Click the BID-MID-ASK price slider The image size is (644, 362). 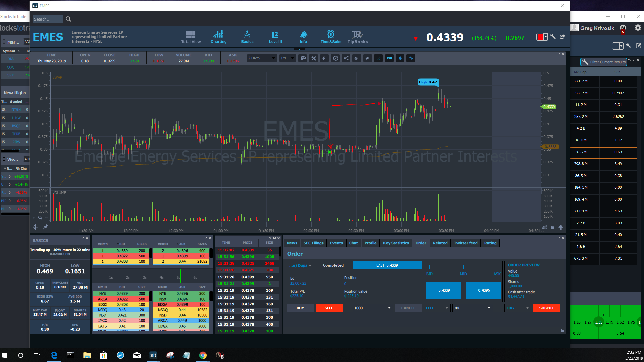point(463,267)
